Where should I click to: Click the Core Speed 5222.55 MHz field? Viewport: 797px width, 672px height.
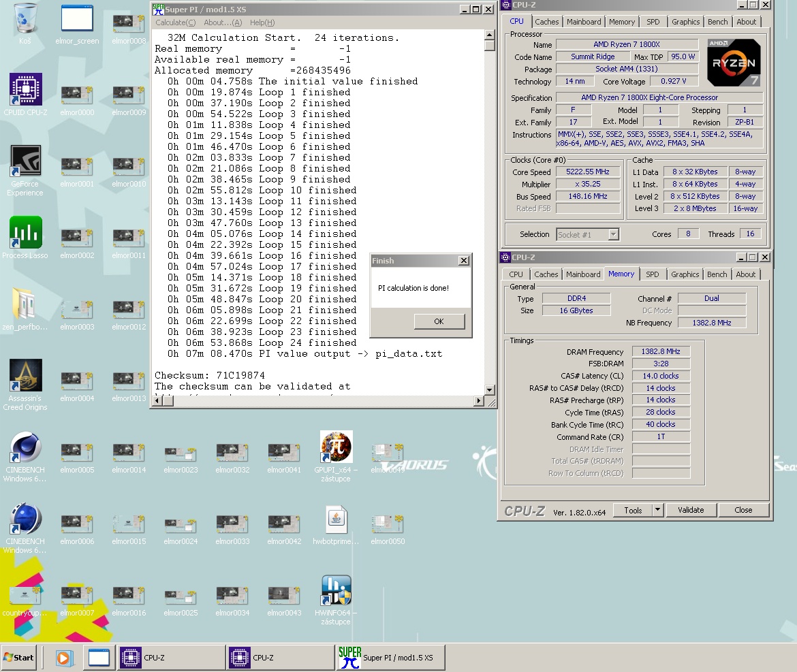pos(588,172)
